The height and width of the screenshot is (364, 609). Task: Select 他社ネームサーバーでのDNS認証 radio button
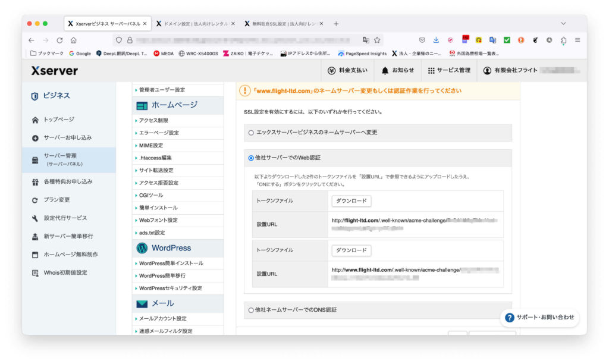[251, 310]
